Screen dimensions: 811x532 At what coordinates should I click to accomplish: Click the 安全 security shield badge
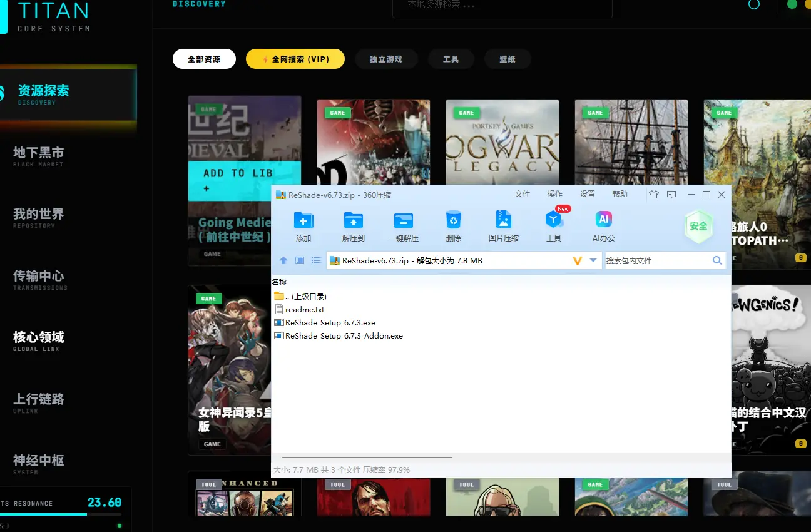[x=698, y=227]
